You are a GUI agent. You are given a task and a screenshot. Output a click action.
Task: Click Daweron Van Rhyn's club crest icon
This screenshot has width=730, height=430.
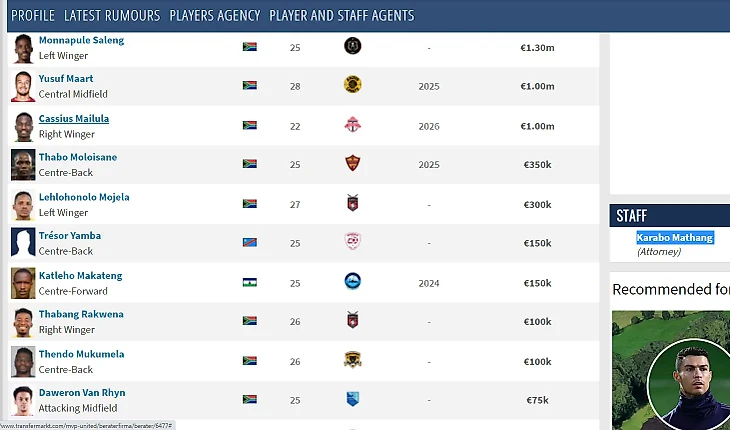click(x=352, y=399)
